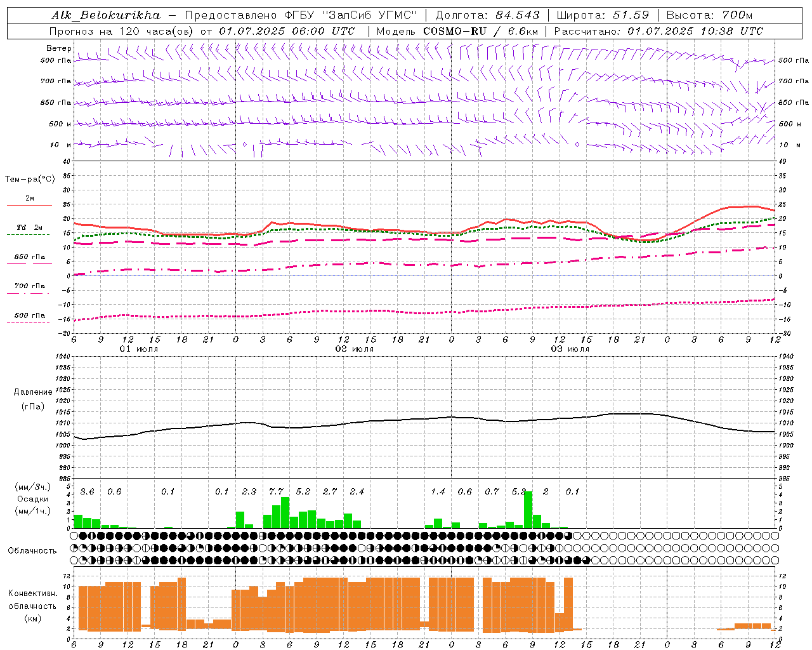
Task: Click the (мм/1ч.) precipitation unit label
Action: coord(33,511)
